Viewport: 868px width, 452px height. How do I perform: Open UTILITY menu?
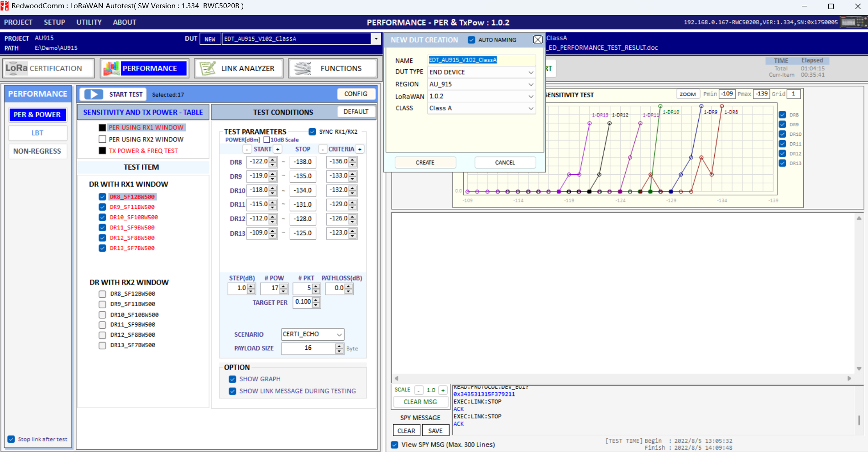[89, 22]
